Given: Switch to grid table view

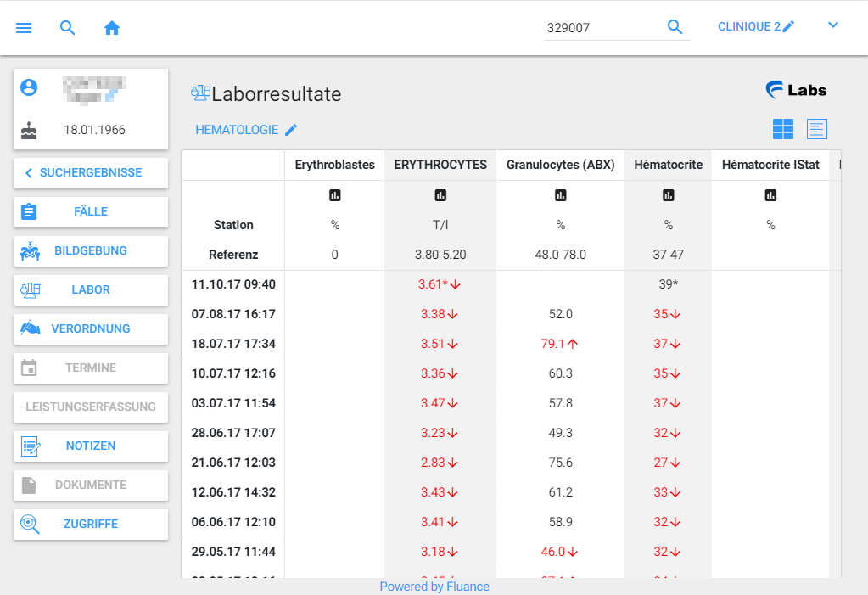Looking at the screenshot, I should (783, 129).
